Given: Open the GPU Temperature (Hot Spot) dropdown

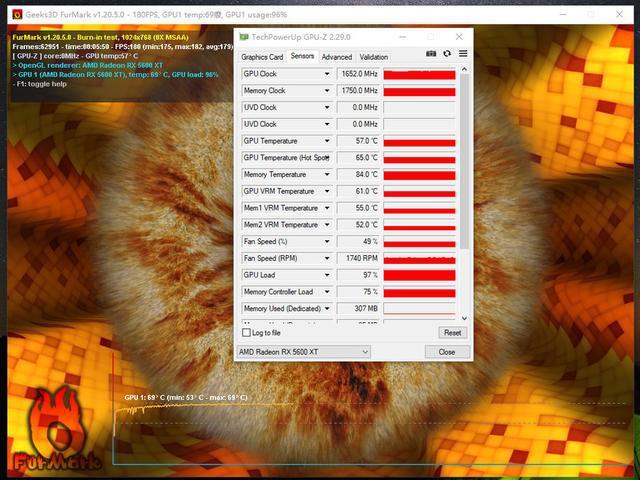Looking at the screenshot, I should click(327, 158).
